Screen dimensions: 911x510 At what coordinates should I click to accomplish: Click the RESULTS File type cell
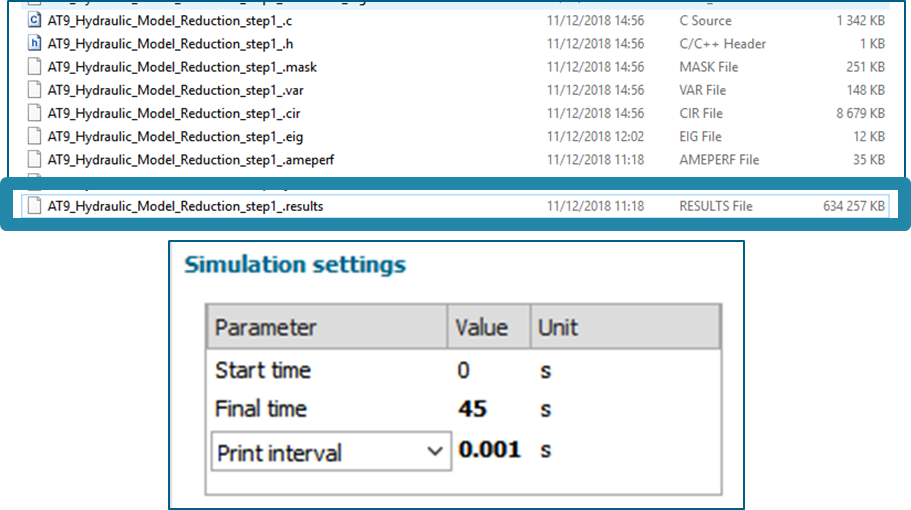(716, 206)
